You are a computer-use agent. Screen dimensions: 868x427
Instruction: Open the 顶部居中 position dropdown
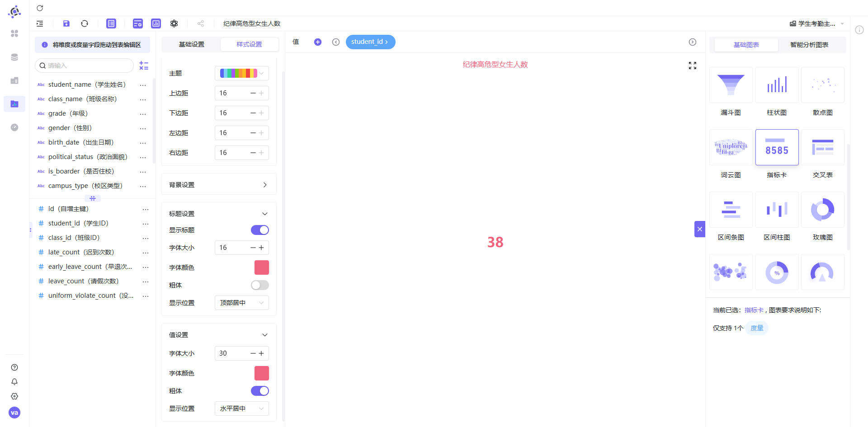pos(242,303)
